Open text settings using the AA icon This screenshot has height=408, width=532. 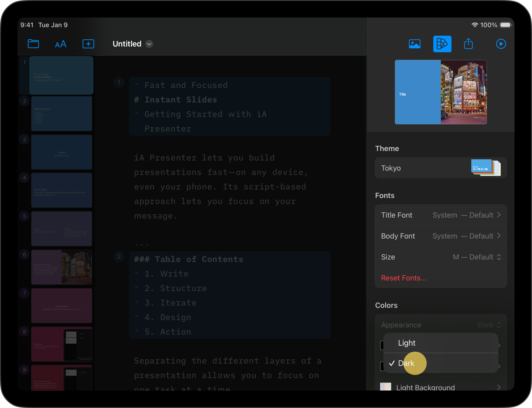tap(61, 44)
